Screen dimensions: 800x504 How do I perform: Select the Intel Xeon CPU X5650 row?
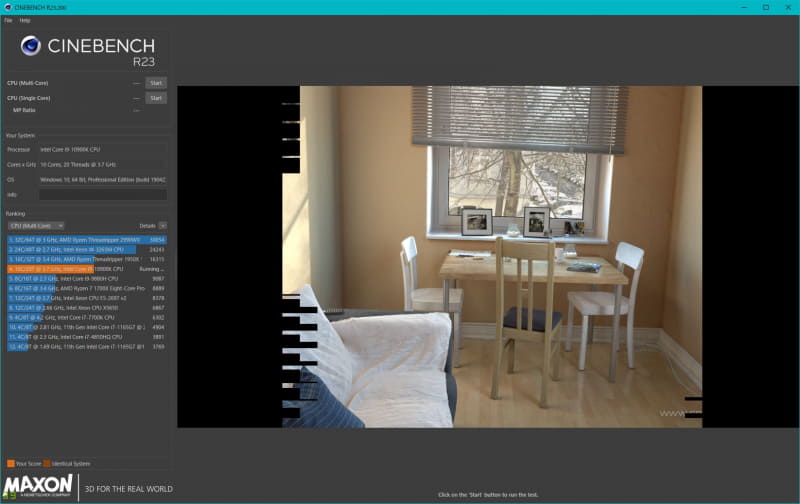[x=87, y=308]
